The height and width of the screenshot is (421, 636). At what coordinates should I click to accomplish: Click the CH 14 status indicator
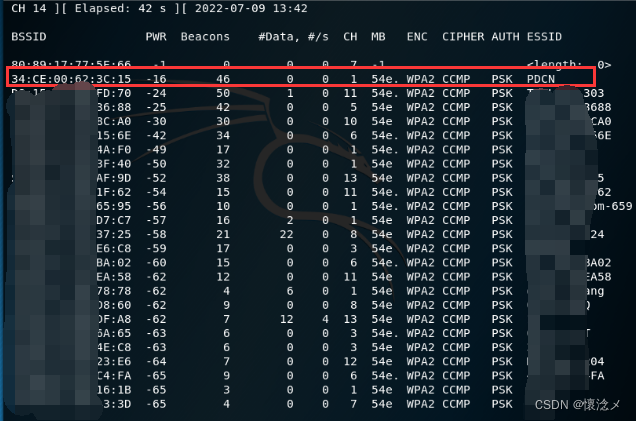tap(29, 9)
